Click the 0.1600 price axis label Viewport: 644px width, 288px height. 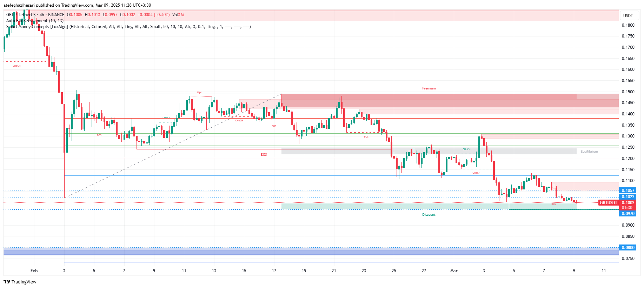point(628,69)
